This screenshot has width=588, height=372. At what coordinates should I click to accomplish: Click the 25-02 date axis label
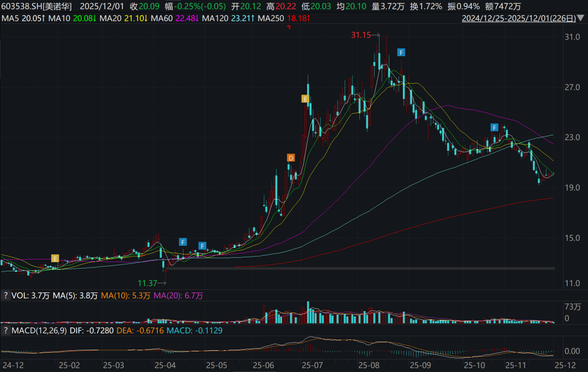(x=69, y=365)
